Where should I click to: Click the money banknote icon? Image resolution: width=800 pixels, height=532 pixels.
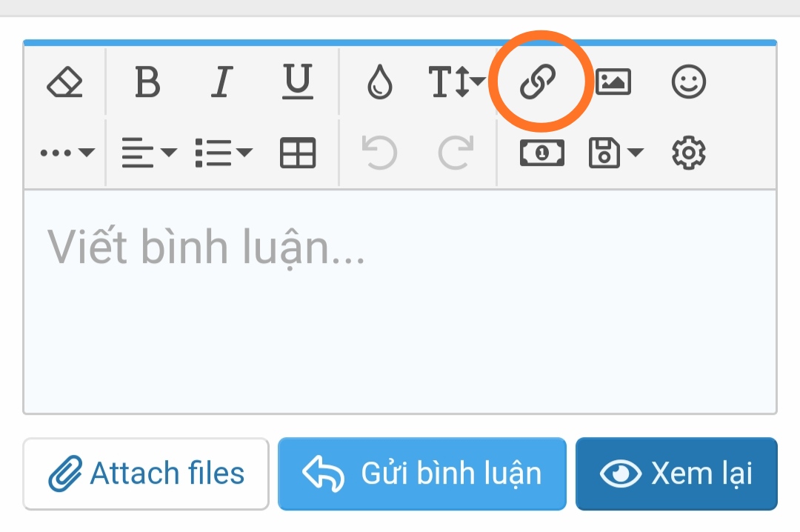pos(541,153)
